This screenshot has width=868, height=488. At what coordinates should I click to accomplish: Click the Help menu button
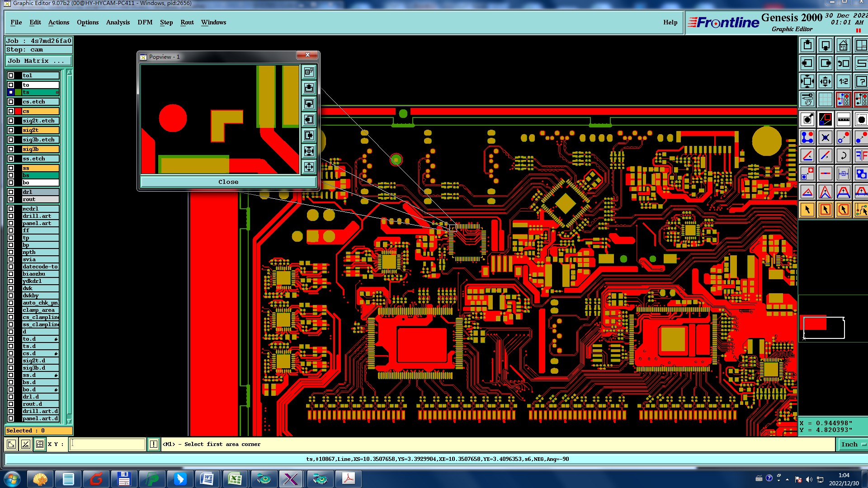coord(670,22)
